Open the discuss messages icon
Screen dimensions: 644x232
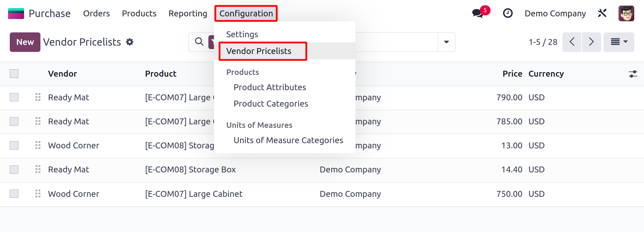click(x=477, y=14)
